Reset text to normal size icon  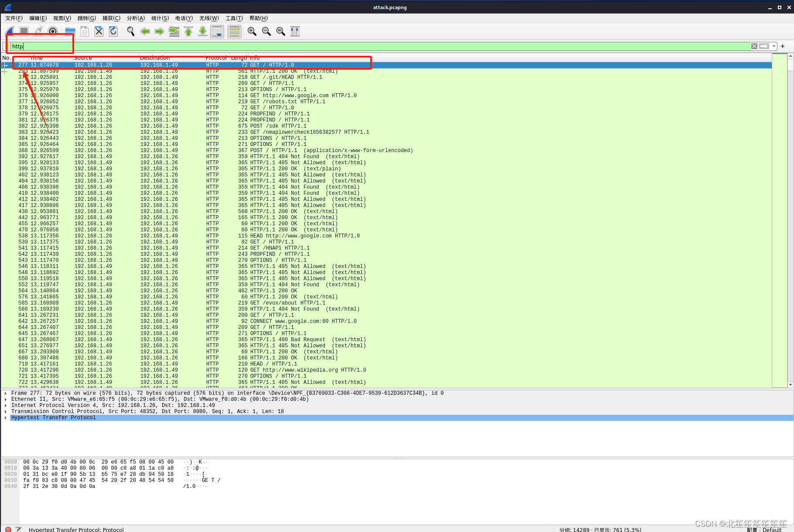tap(280, 31)
